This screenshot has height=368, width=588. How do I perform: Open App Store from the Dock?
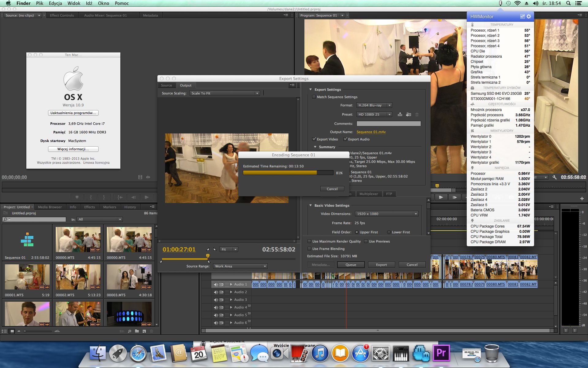point(360,354)
